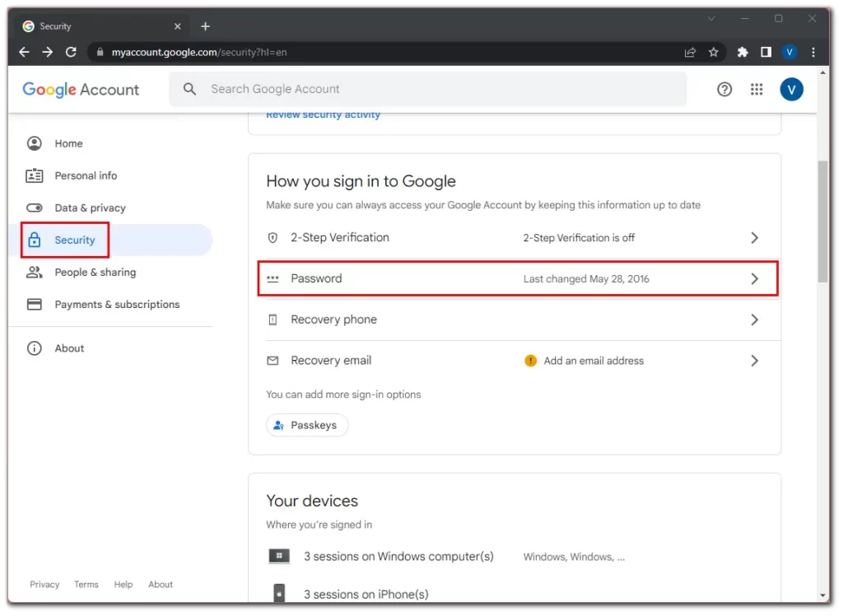Open the Google apps grid
The image size is (843, 616).
(x=757, y=89)
